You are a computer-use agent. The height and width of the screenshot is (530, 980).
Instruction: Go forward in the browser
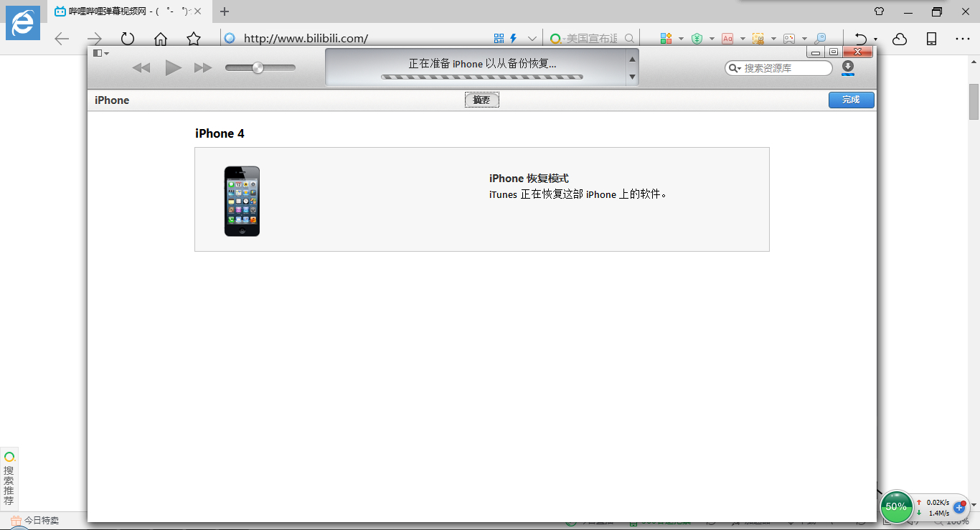coord(95,39)
